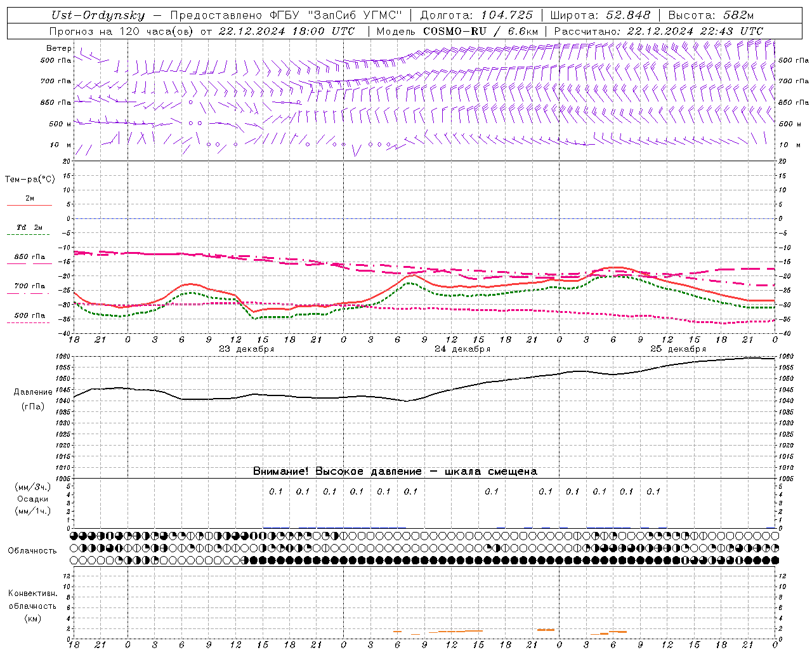Click the (гПа) unit label under Давление

(x=33, y=407)
